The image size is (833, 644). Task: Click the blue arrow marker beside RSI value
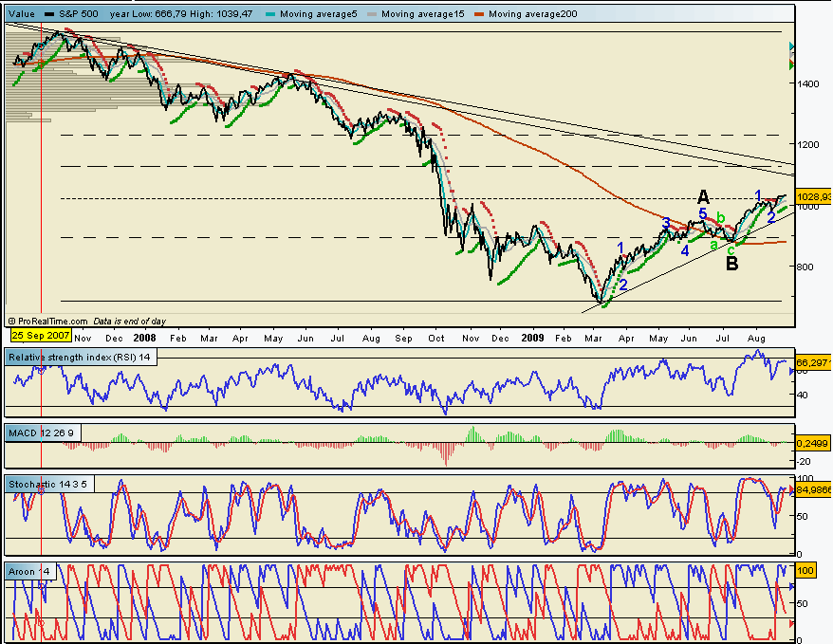[x=792, y=372]
